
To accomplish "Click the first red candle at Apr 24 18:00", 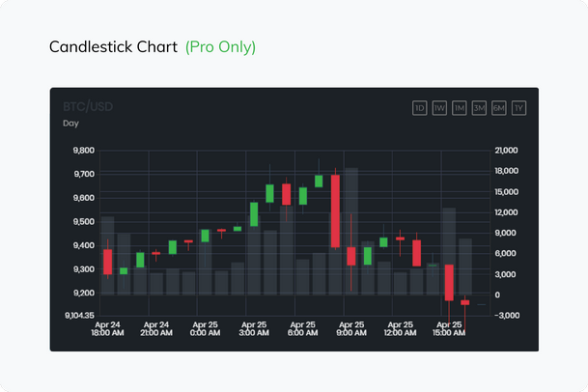I will (108, 262).
